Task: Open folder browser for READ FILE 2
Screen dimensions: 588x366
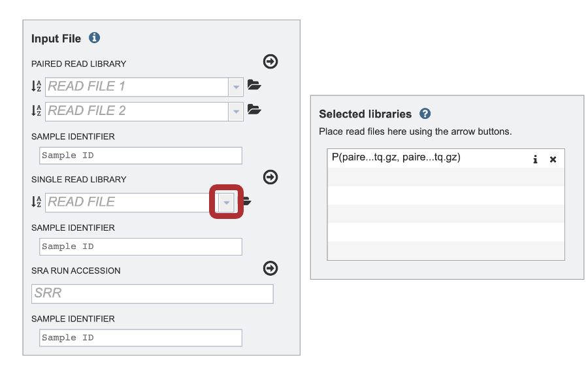Action: [x=254, y=110]
